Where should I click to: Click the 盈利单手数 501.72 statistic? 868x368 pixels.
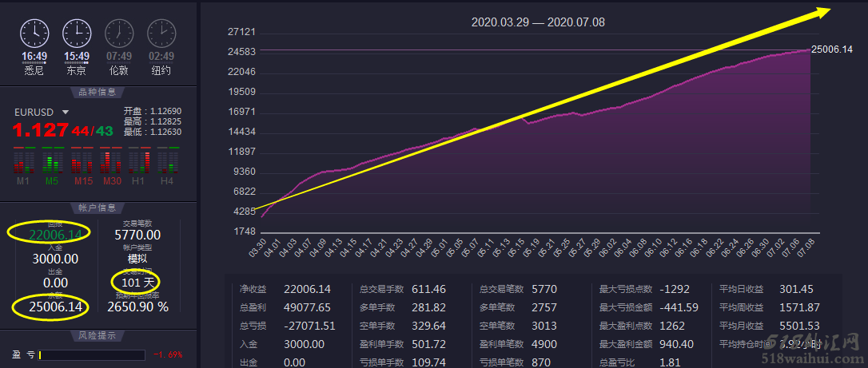[403, 344]
